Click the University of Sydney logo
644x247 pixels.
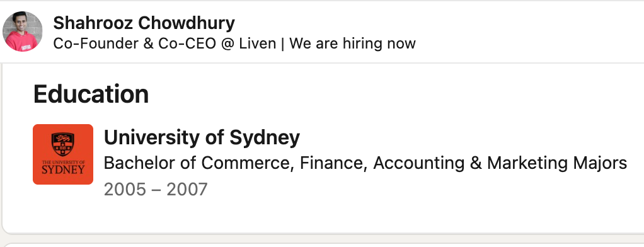pyautogui.click(x=63, y=154)
